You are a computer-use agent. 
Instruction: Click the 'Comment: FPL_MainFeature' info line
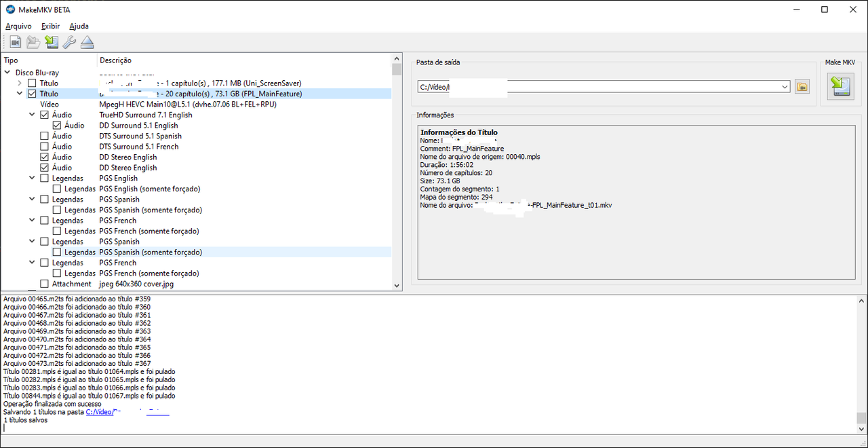(462, 149)
